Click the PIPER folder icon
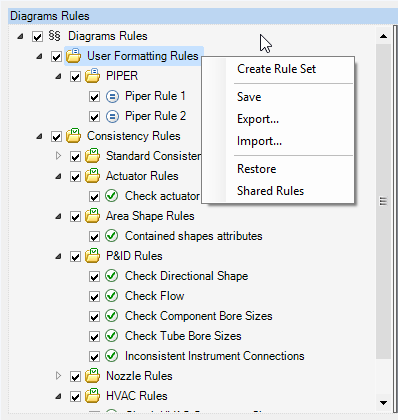The width and height of the screenshot is (398, 420). point(92,76)
